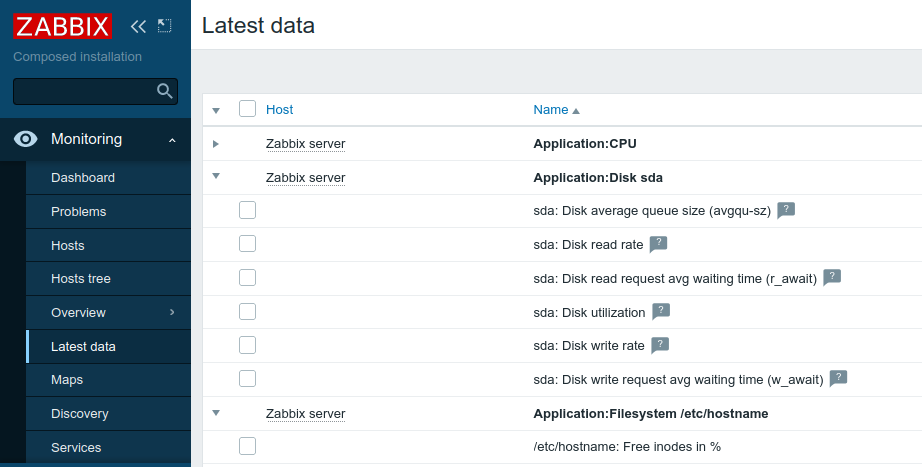Collapse the Application:Disk sda group
The height and width of the screenshot is (467, 922).
(x=216, y=177)
